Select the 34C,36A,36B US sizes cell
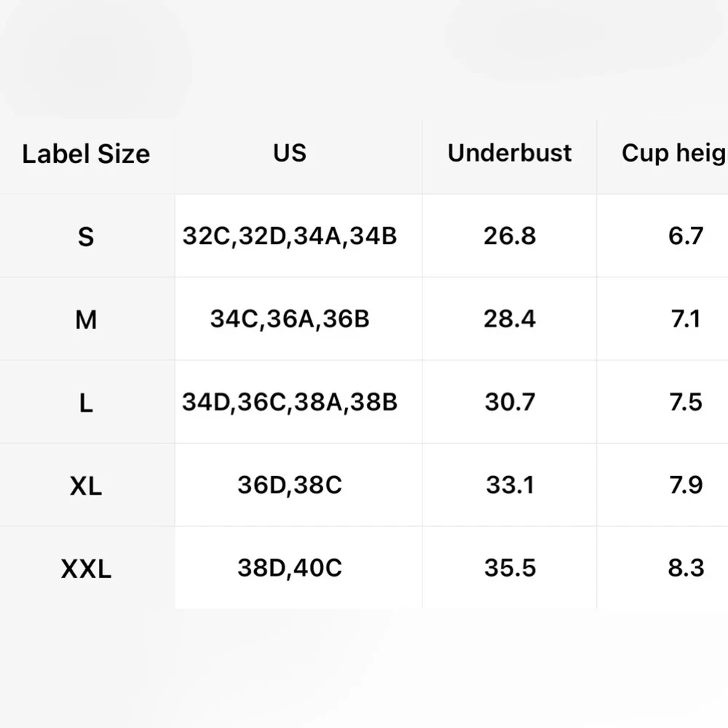This screenshot has height=728, width=728. pyautogui.click(x=290, y=319)
